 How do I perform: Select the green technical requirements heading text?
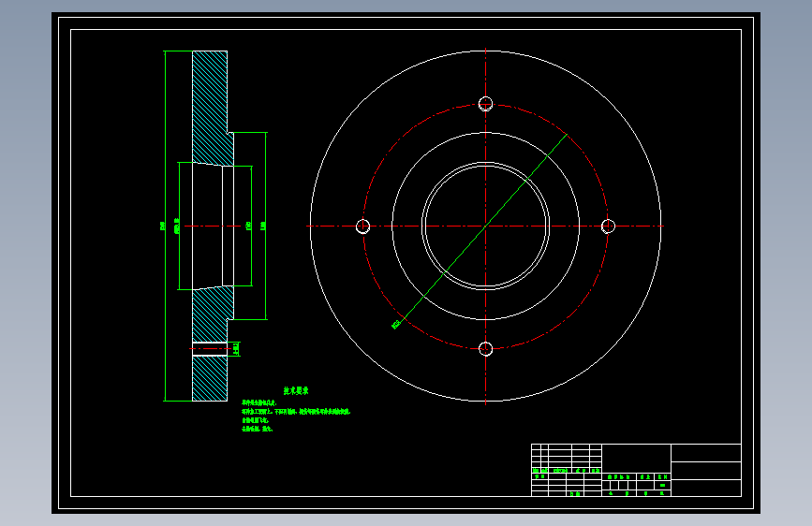(296, 391)
